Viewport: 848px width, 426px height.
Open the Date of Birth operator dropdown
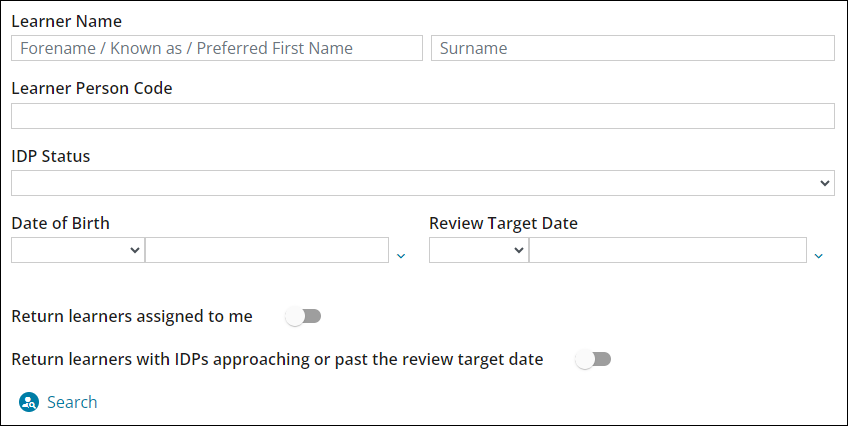(x=78, y=250)
